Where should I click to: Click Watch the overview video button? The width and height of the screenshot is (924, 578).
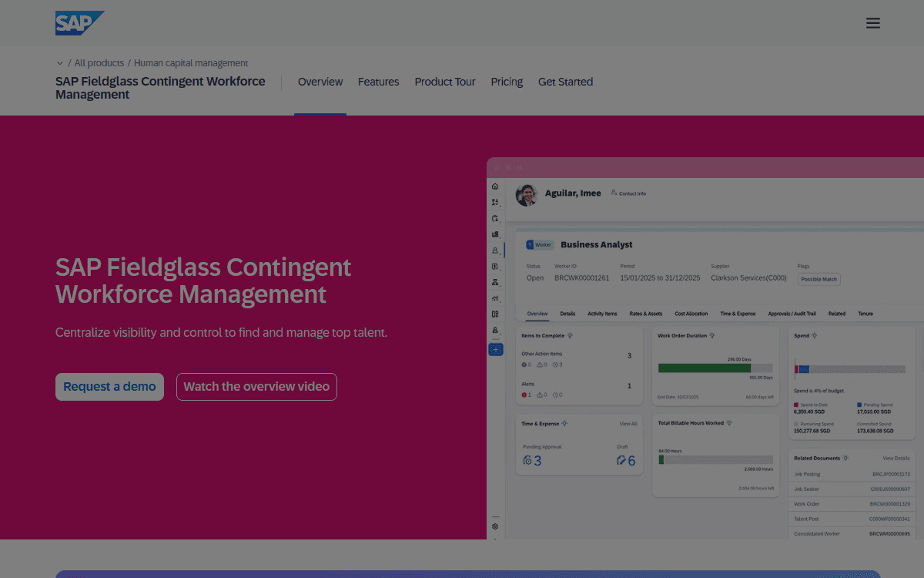[x=256, y=387]
